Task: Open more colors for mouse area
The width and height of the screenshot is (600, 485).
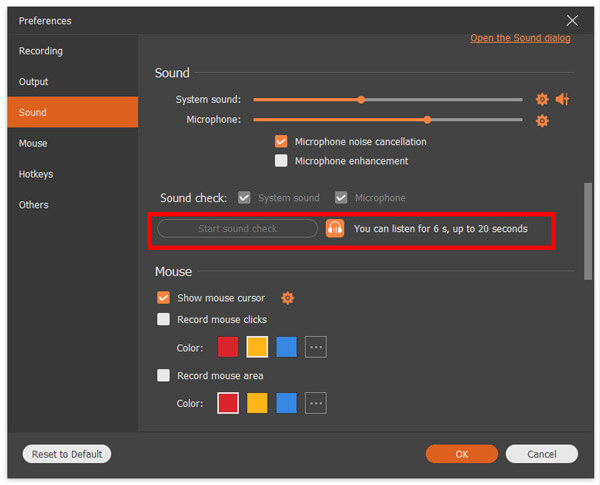Action: pyautogui.click(x=316, y=403)
